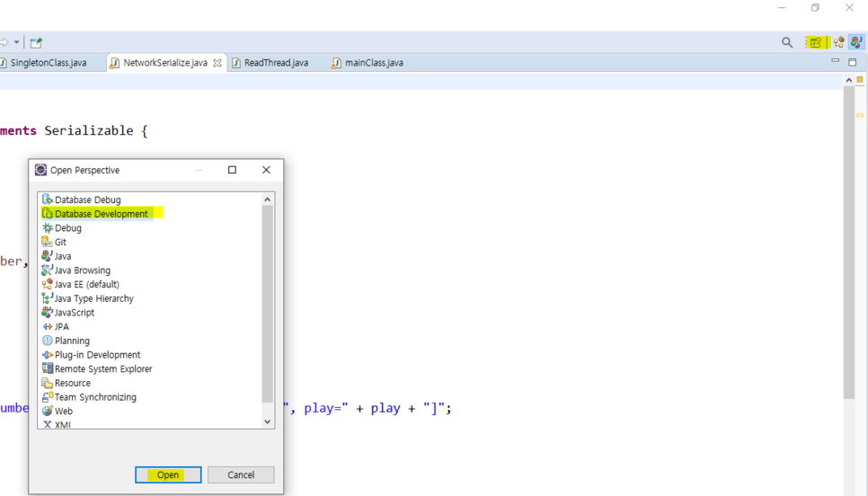
Task: Close the NetworkSerialize.java tab
Action: [217, 63]
